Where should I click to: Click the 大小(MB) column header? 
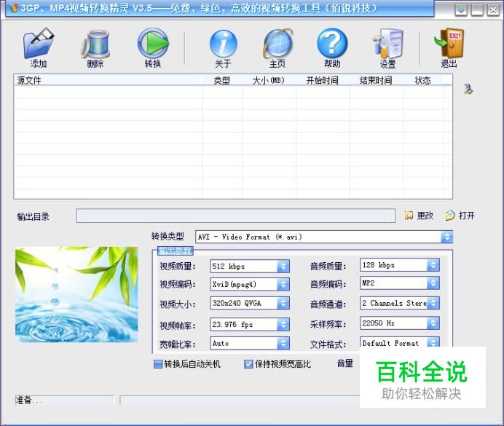click(269, 80)
